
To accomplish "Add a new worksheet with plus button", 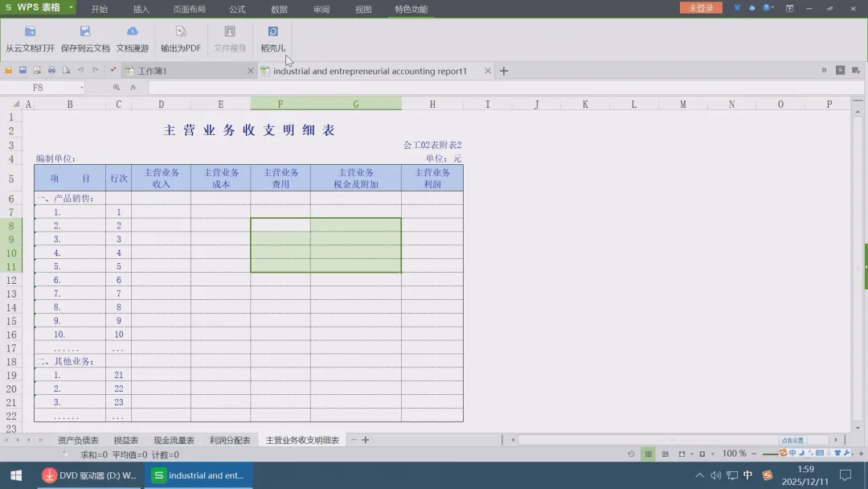I will [366, 440].
